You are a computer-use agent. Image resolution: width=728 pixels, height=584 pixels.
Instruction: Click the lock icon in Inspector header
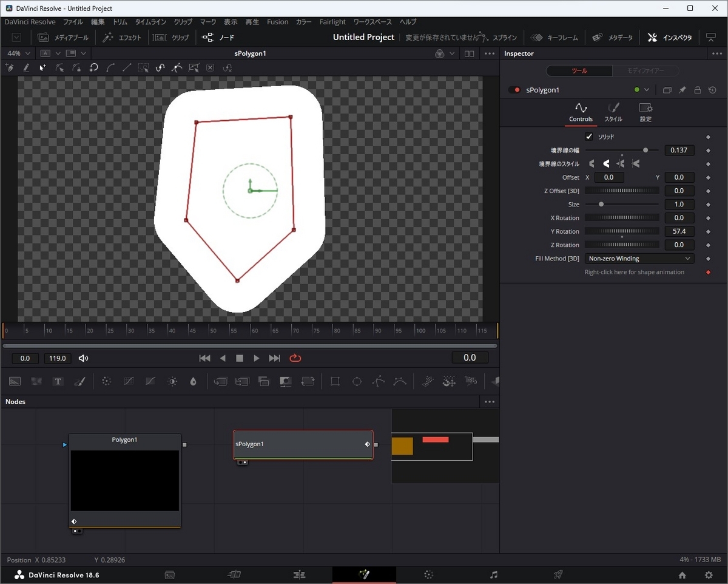pyautogui.click(x=697, y=90)
